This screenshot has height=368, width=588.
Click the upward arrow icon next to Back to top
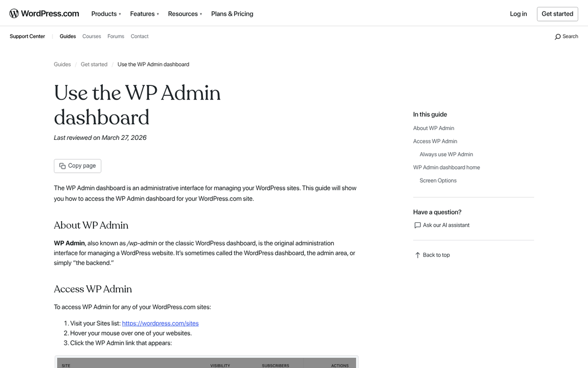click(416, 255)
